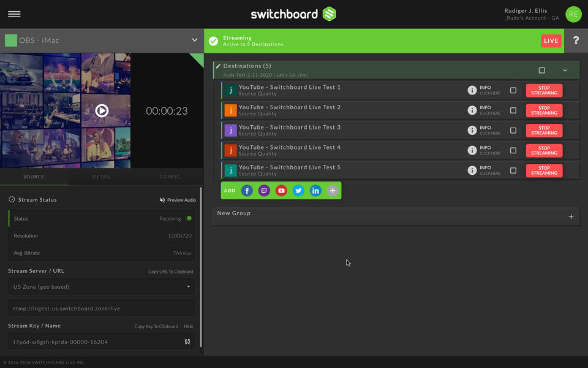The width and height of the screenshot is (588, 368).
Task: Open the US Zone server dropdown
Action: [x=101, y=287]
